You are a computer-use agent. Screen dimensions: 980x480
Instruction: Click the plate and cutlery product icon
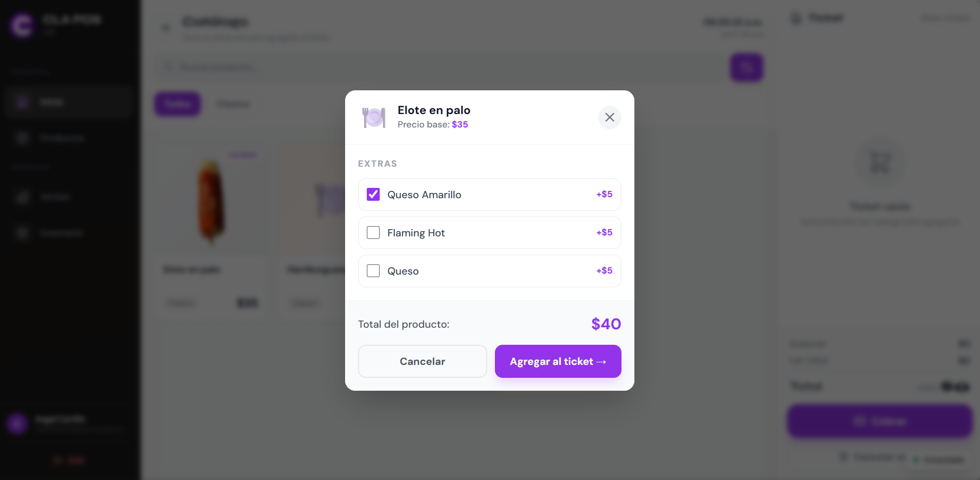click(x=374, y=118)
